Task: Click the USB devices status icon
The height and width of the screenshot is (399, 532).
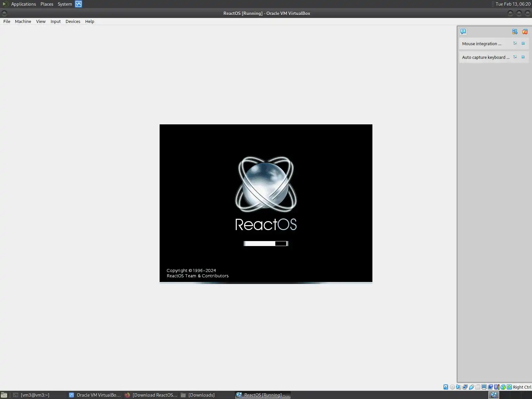Action: point(471,387)
